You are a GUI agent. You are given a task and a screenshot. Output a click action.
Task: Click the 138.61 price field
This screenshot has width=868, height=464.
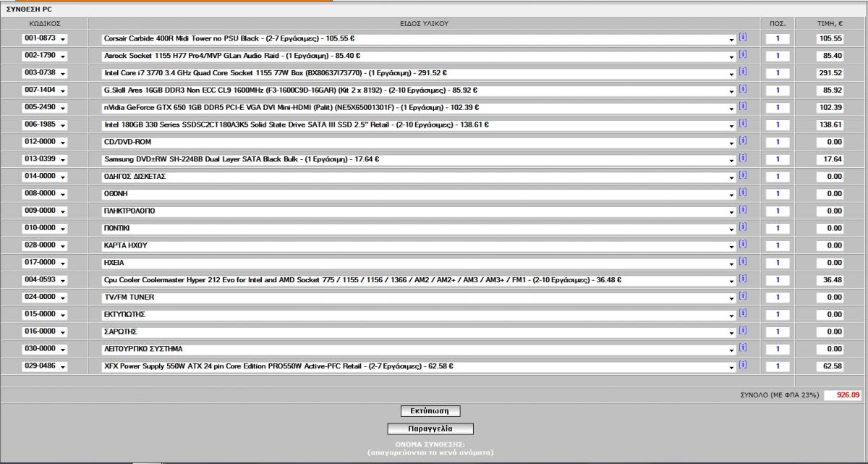(x=830, y=125)
